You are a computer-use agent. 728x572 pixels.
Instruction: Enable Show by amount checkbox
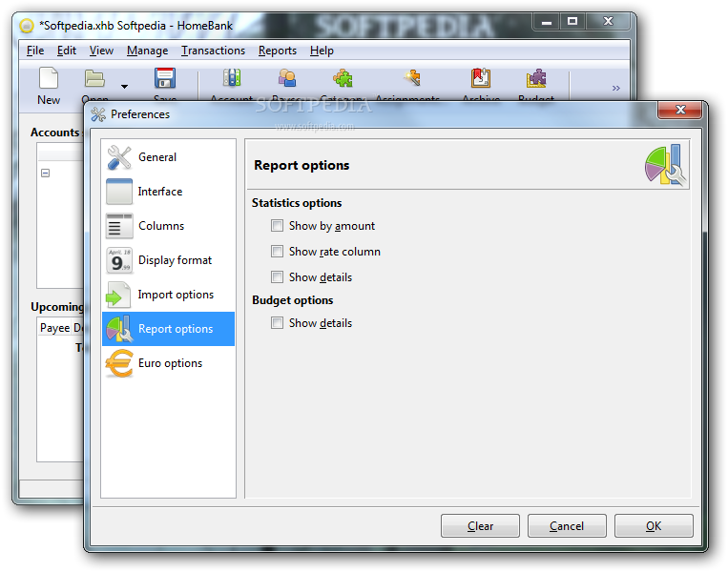[x=278, y=226]
